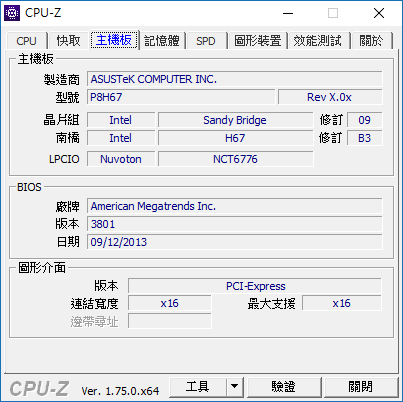Viewport: 403px width, 402px height.
Task: Click the chipset vendor Intel in 晶片組 row
Action: [121, 120]
